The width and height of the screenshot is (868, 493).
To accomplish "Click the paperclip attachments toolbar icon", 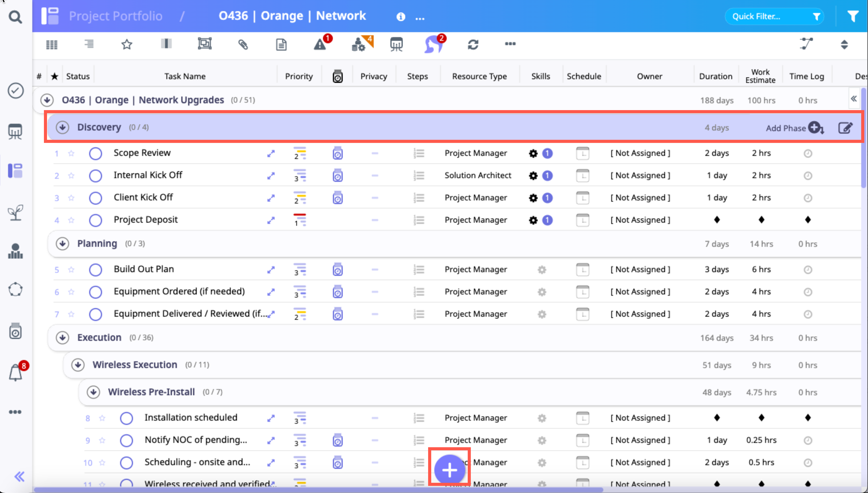I will 243,44.
